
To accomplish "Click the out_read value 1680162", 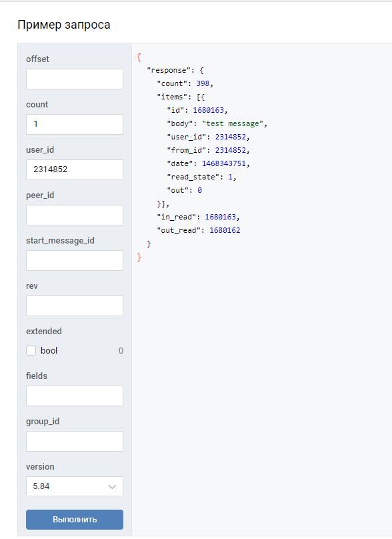I will tap(225, 230).
